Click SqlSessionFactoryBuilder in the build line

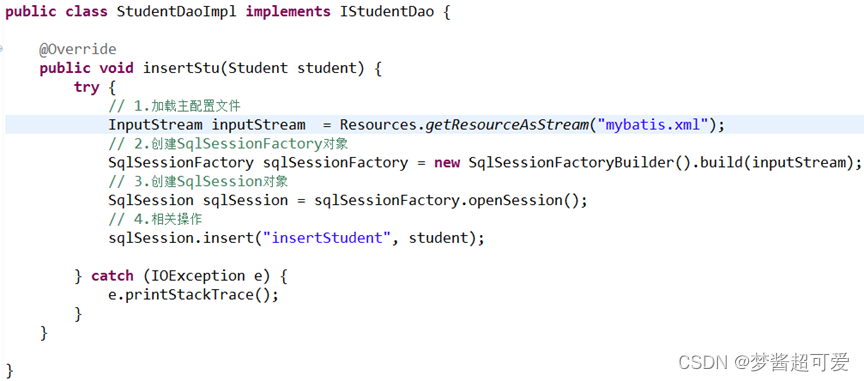pos(571,163)
